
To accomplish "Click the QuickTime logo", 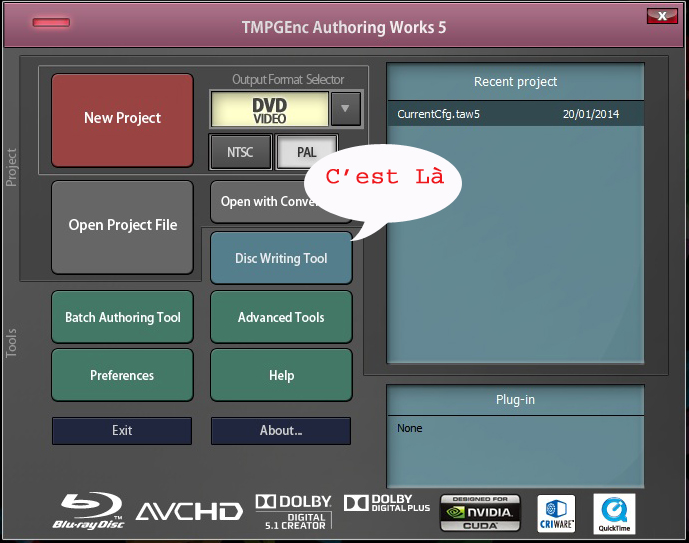I will point(614,514).
